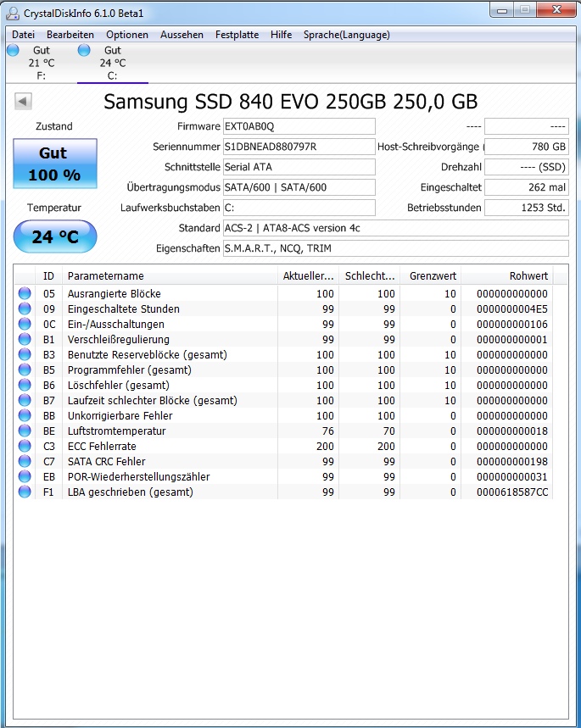Select the Unkorrigierbare Fehler parameter name
Image resolution: width=581 pixels, height=728 pixels.
[120, 415]
